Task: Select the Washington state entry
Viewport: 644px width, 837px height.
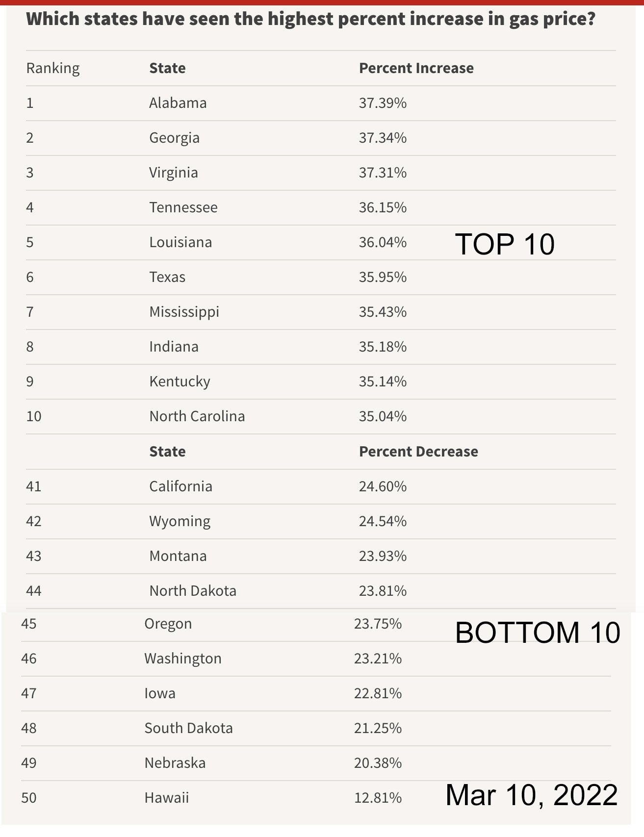Action: coord(183,659)
